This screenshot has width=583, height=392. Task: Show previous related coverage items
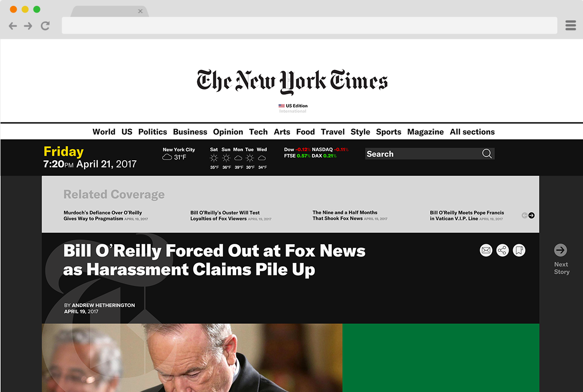(x=525, y=216)
